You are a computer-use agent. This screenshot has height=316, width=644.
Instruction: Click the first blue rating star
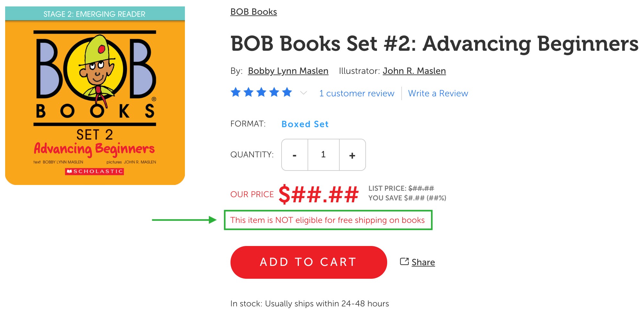pos(236,92)
